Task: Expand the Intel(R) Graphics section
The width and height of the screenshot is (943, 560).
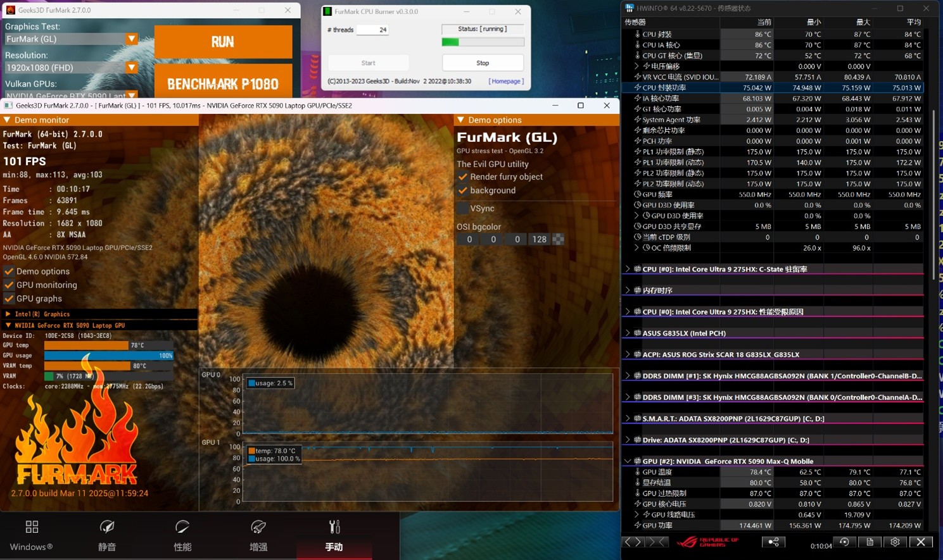Action: (x=8, y=314)
